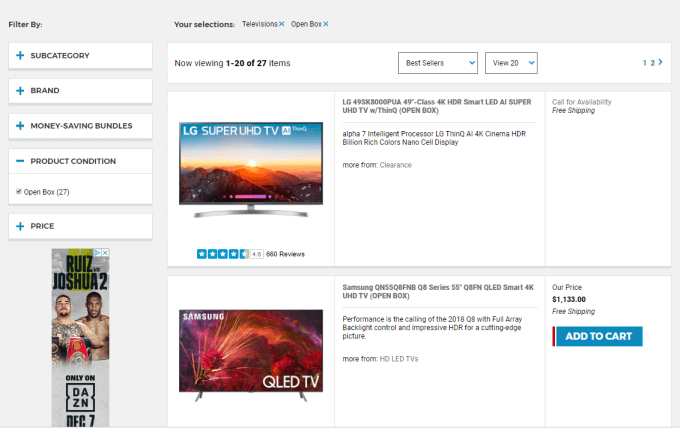Click the next page arrow

(x=660, y=62)
